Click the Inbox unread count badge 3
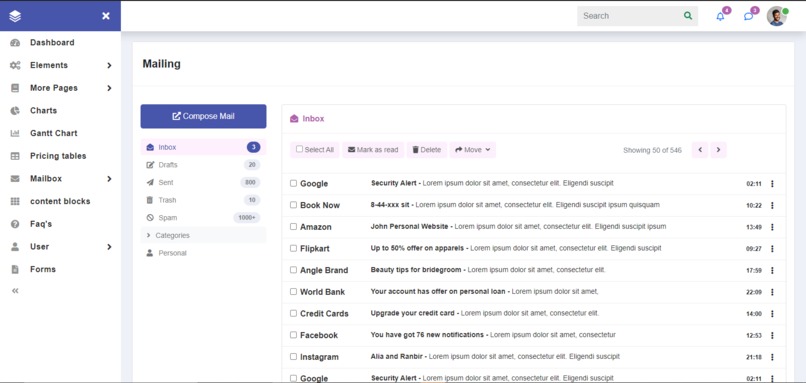 [253, 148]
